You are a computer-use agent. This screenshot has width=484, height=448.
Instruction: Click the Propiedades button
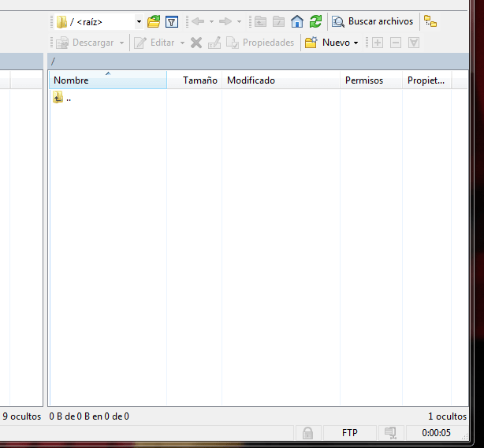pyautogui.click(x=260, y=43)
